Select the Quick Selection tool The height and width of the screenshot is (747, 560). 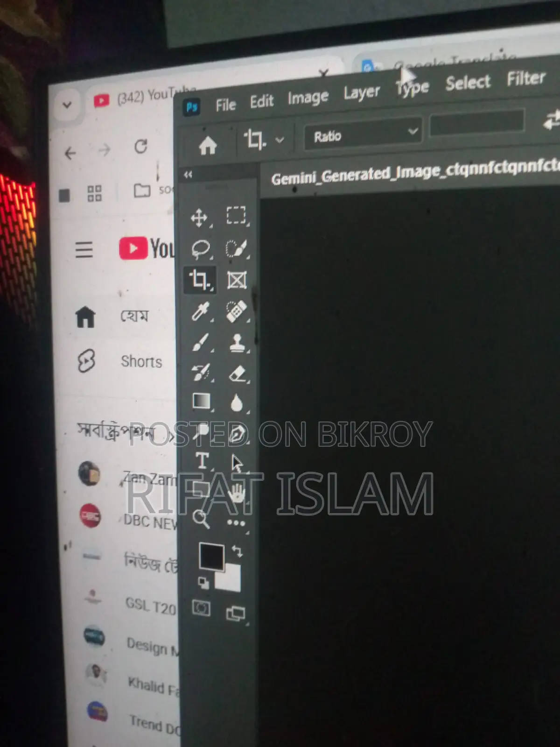pos(237,248)
